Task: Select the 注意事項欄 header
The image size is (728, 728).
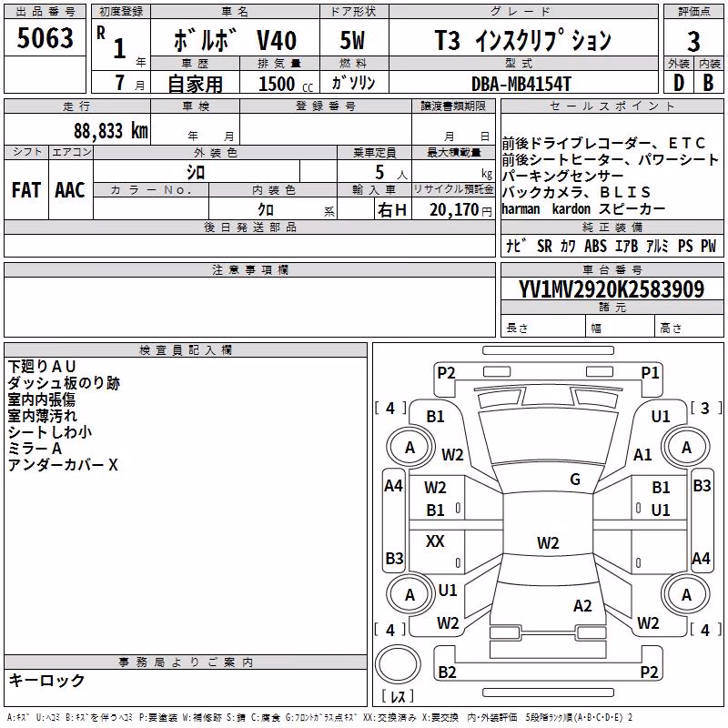Action: tap(249, 269)
